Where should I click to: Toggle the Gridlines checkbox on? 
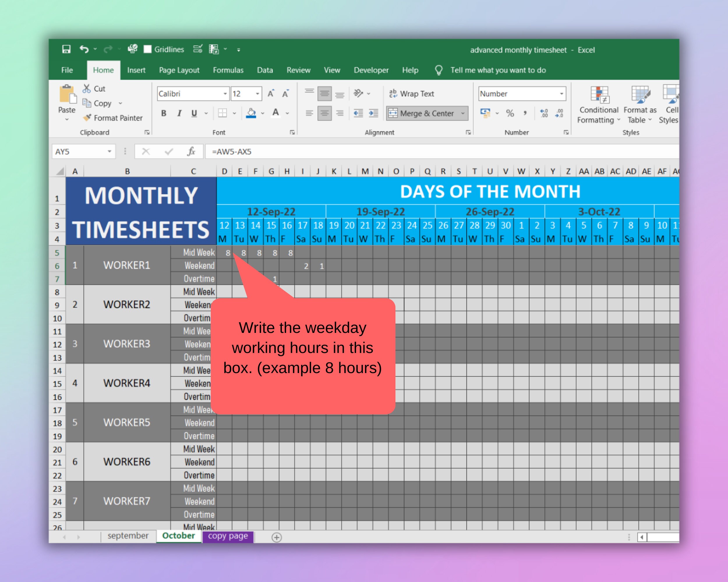[148, 49]
